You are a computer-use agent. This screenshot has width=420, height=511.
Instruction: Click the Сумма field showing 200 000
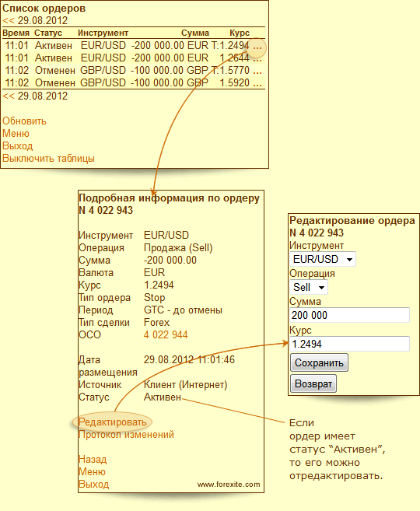coord(350,315)
